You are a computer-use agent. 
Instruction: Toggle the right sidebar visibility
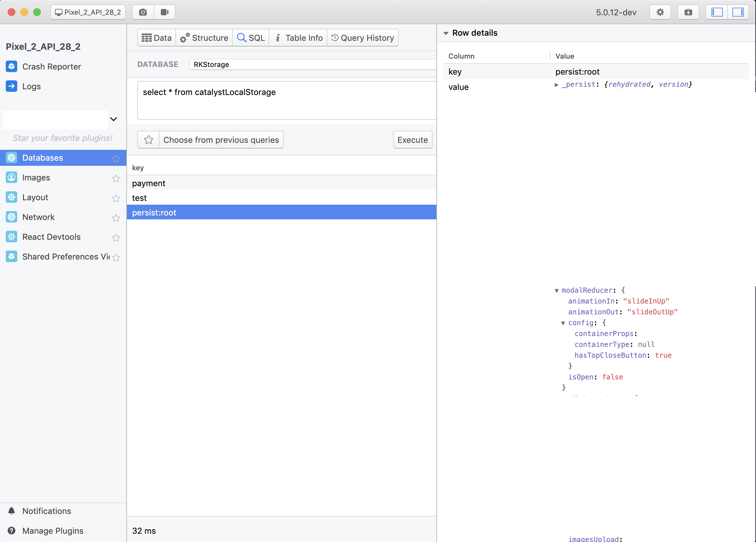point(738,12)
